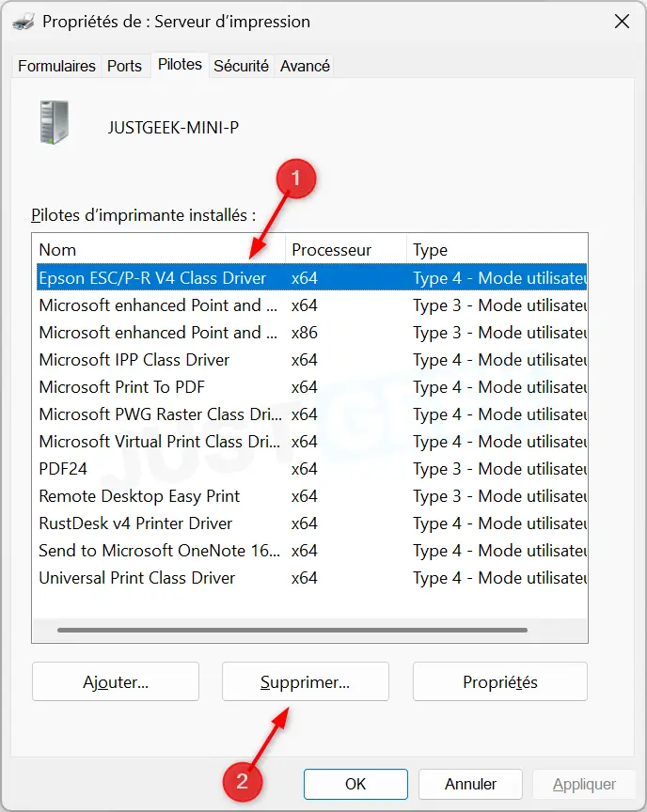Sort by the Nom column header
Viewport: 647px width, 812px height.
pos(159,250)
